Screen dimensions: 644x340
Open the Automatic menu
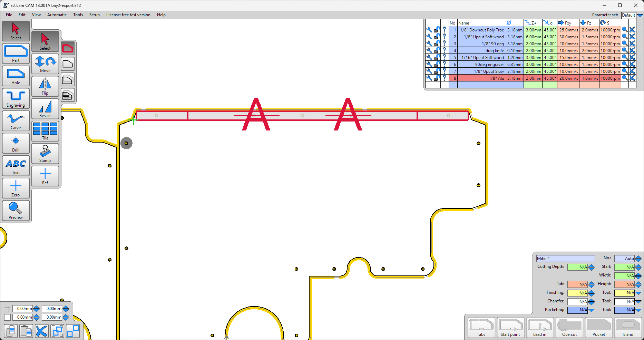(x=57, y=15)
